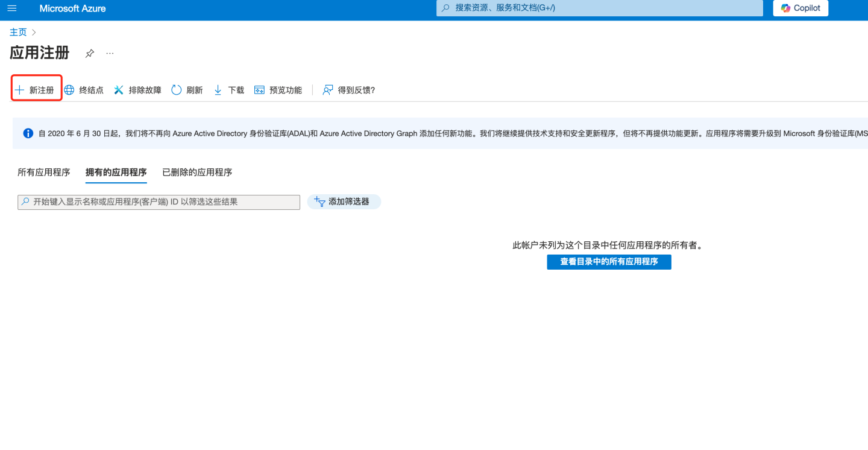
Task: Pin the 应用注册 page
Action: [90, 53]
